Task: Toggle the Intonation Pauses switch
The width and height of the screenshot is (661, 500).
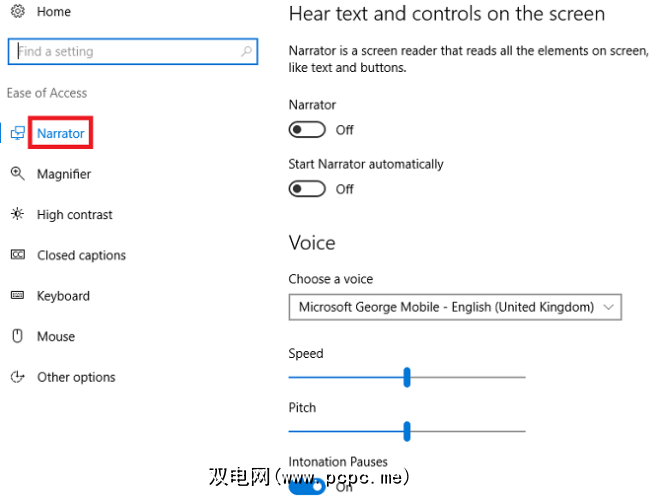Action: point(308,487)
